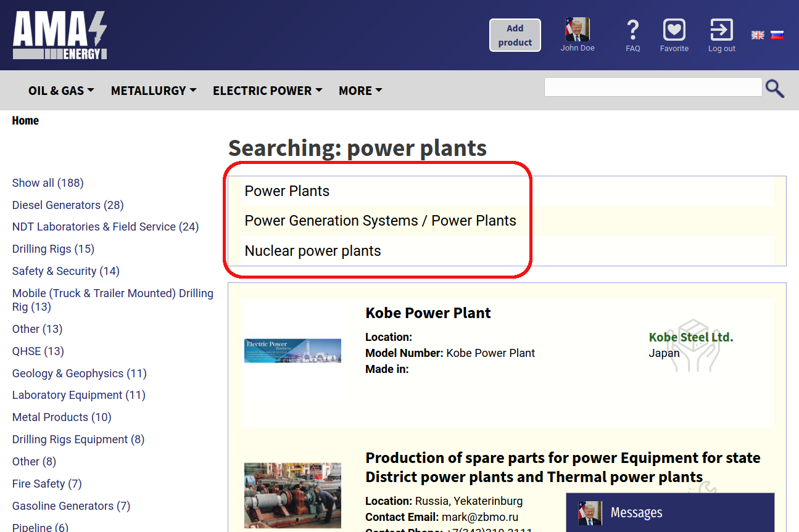The height and width of the screenshot is (532, 799).
Task: Click the John Doe profile avatar
Action: pyautogui.click(x=578, y=29)
